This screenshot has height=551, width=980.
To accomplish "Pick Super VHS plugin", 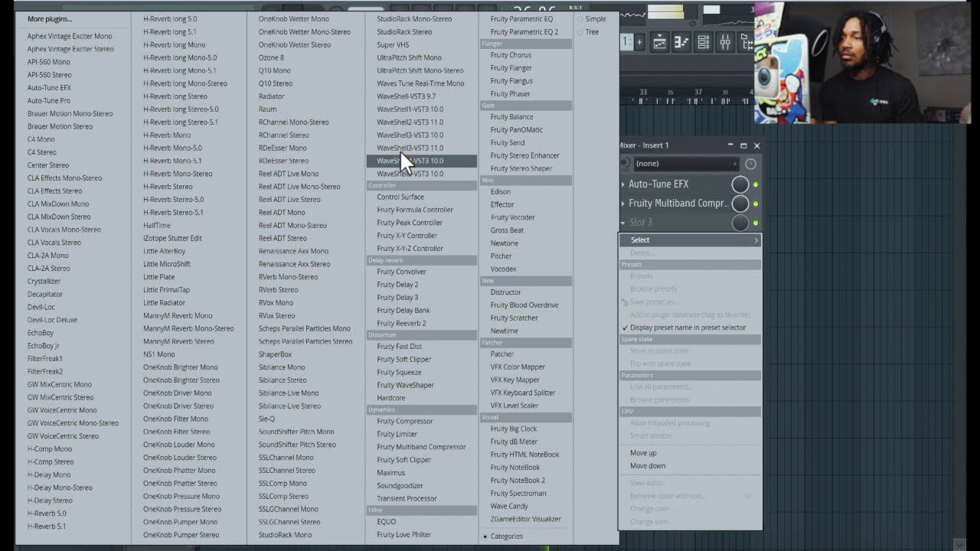I will point(393,45).
